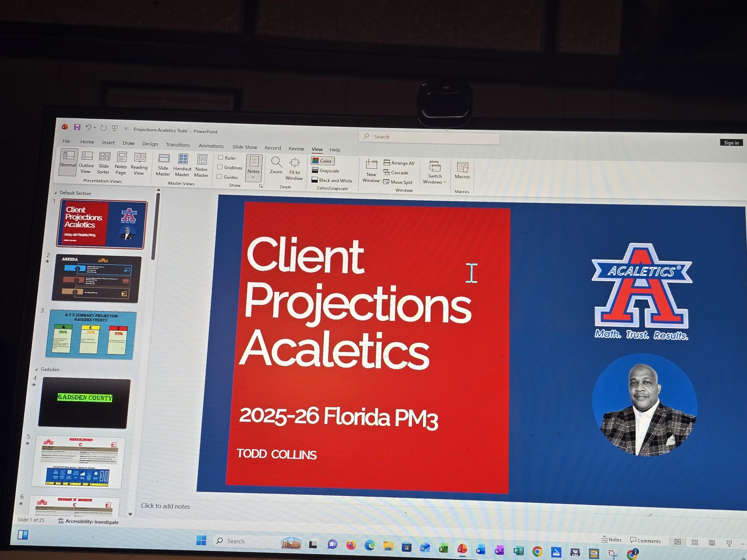Open the undo history dropdown arrow
This screenshot has width=747, height=560.
pos(95,127)
